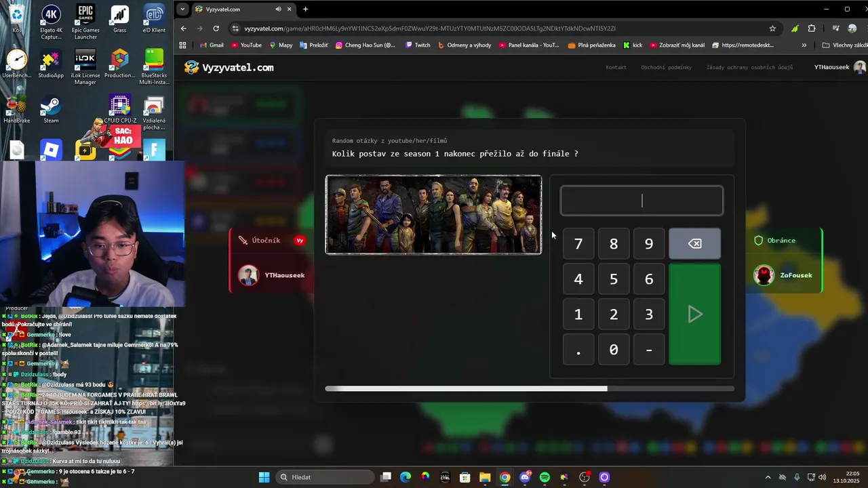Bookmark this page with star

772,28
